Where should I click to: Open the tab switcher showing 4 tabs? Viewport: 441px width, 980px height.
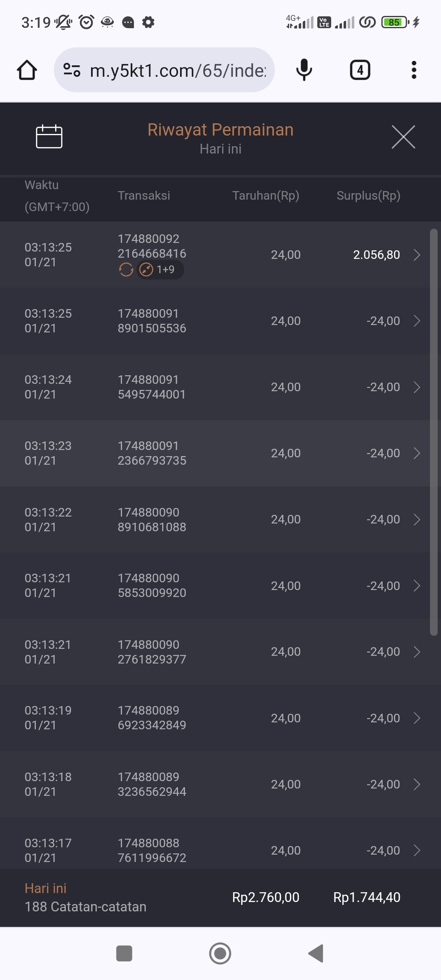tap(360, 70)
